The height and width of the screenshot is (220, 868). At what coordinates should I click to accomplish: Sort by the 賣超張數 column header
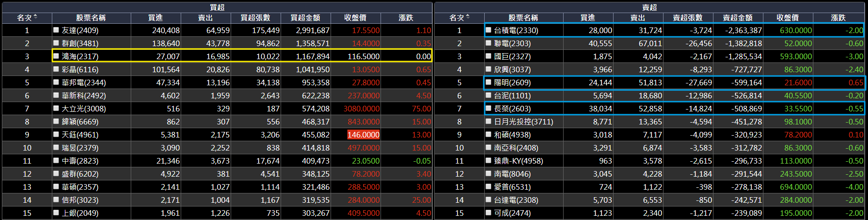[x=688, y=18]
